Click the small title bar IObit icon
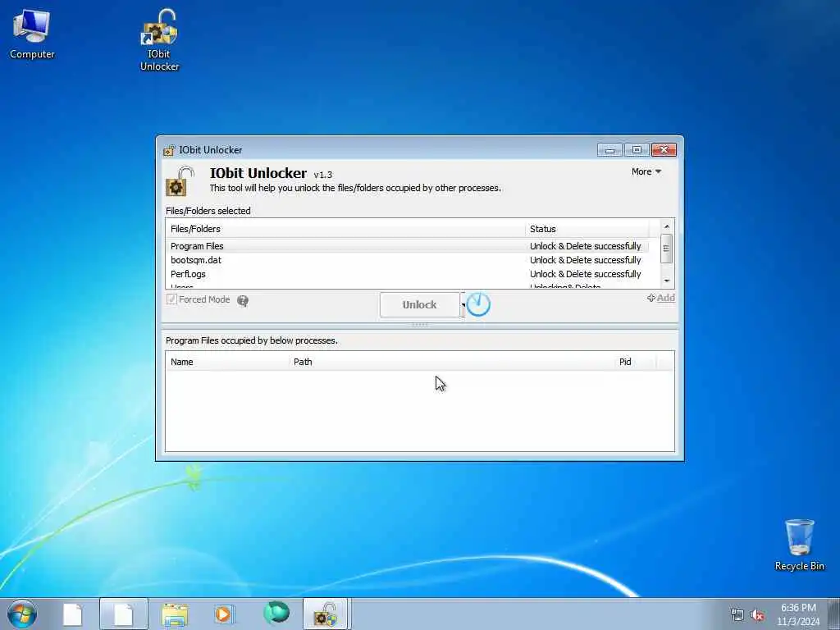Viewport: 840px width, 630px height. pyautogui.click(x=169, y=150)
